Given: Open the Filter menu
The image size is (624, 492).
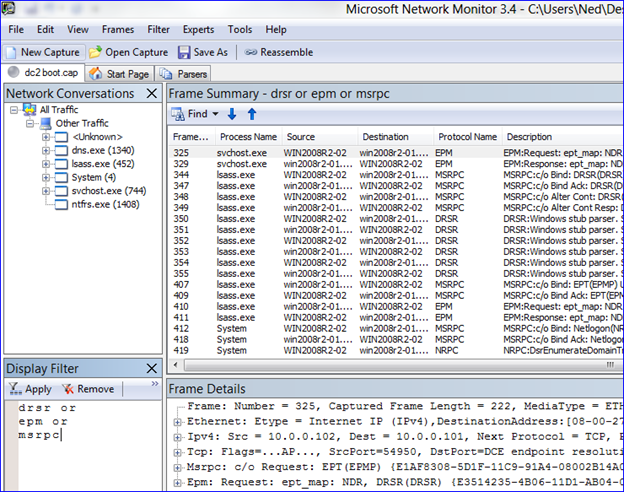Looking at the screenshot, I should 158,29.
